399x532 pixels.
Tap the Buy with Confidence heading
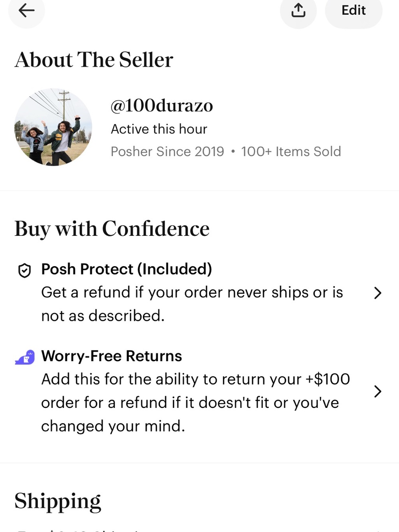point(112,229)
